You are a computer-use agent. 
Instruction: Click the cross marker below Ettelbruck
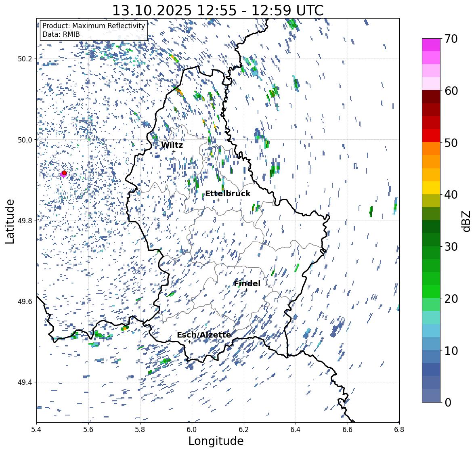coord(218,200)
